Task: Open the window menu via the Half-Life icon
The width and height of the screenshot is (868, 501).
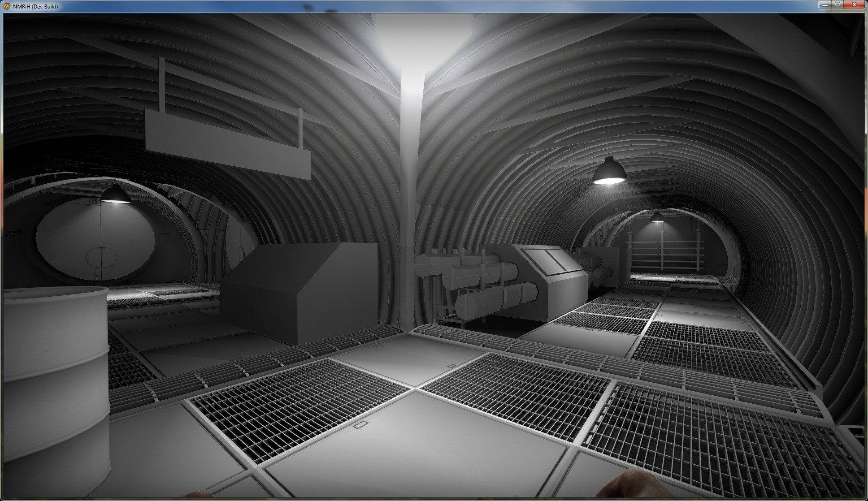Action: (x=8, y=6)
